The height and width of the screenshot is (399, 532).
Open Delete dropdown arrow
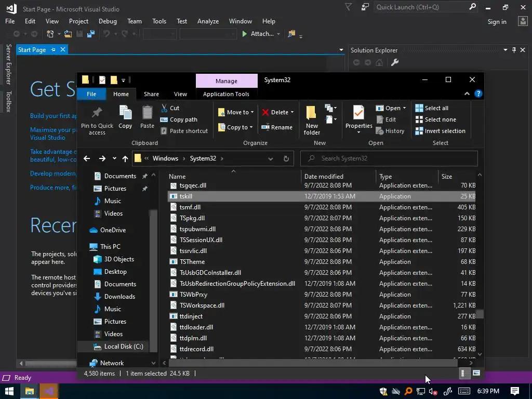click(x=292, y=112)
